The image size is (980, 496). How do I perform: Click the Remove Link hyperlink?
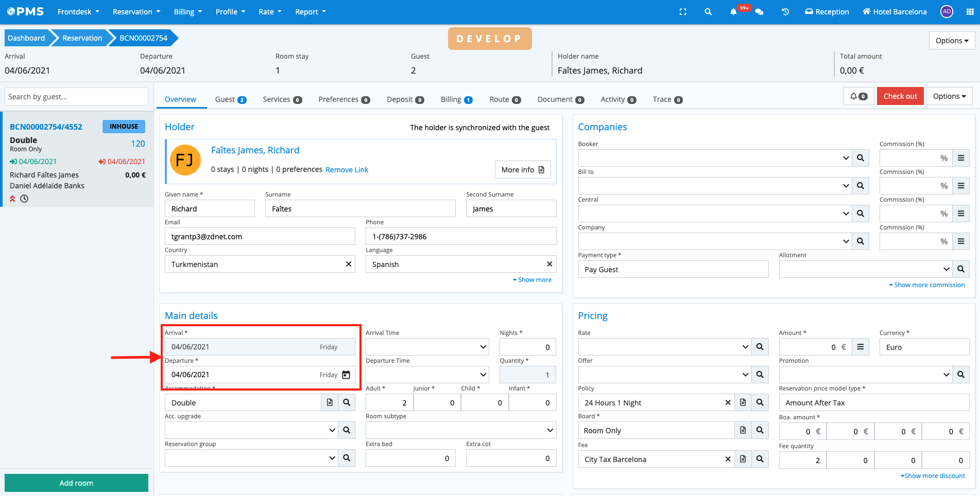[x=347, y=170]
